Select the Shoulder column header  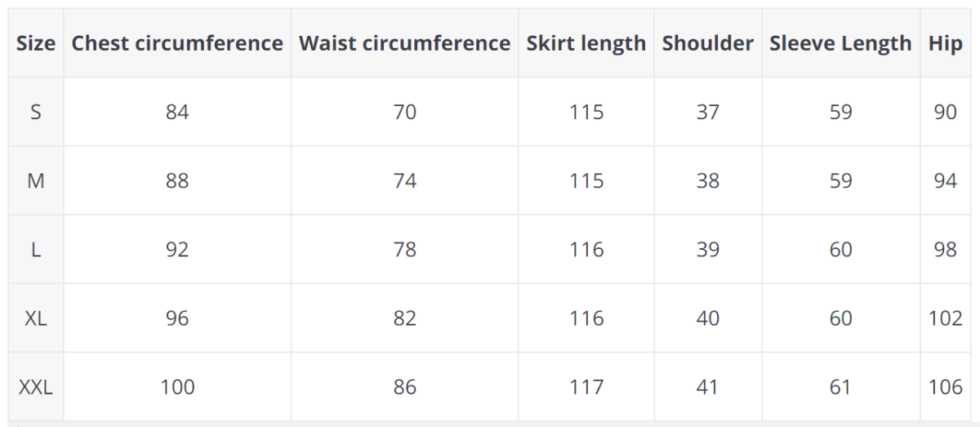click(707, 43)
